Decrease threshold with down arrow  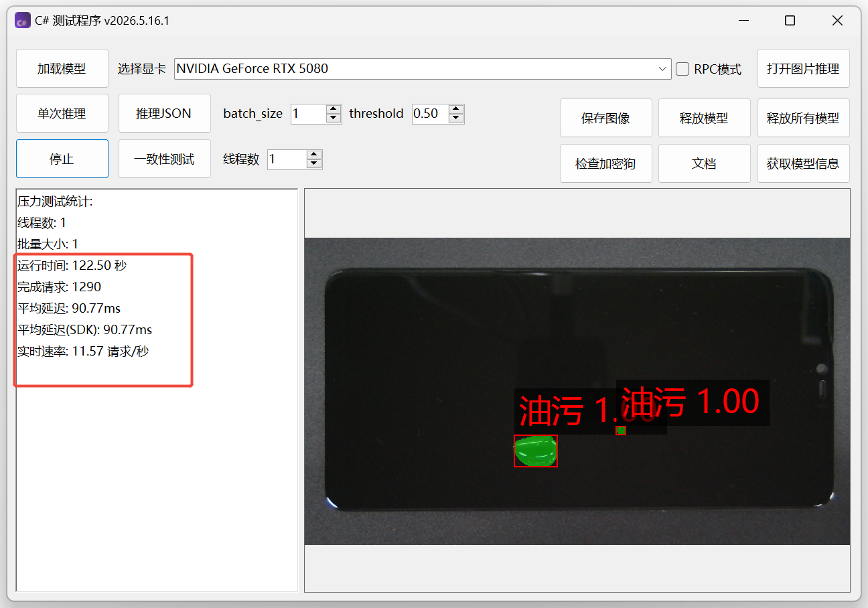(x=456, y=119)
